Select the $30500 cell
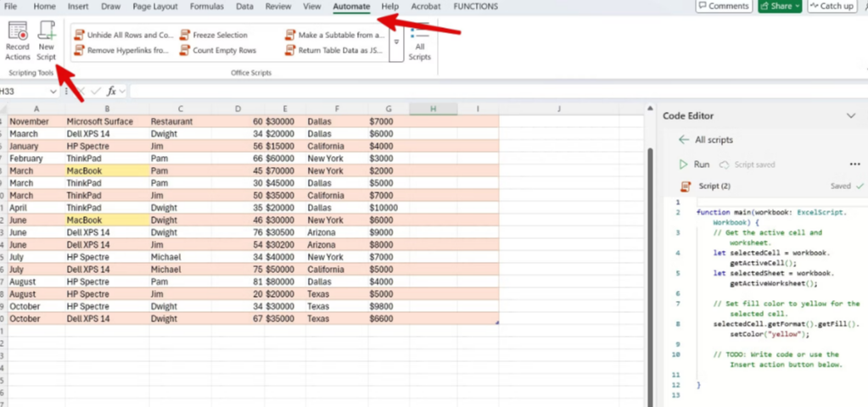Viewport: 868px width, 407px height. (284, 232)
